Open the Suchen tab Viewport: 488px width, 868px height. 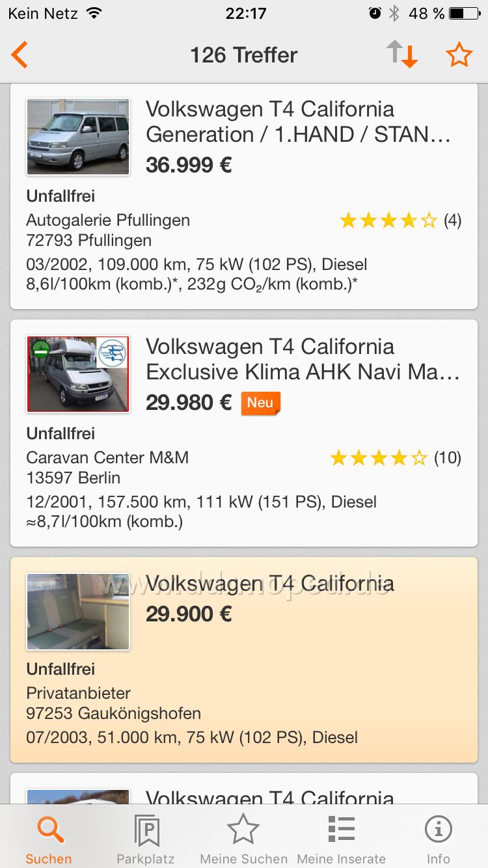[x=49, y=839]
